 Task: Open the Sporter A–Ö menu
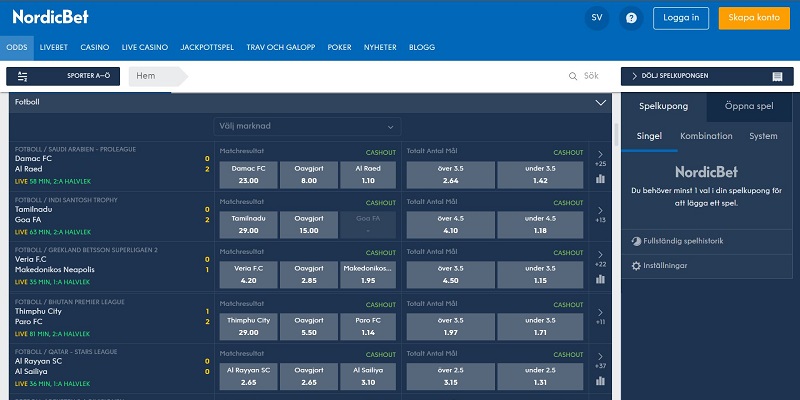63,77
